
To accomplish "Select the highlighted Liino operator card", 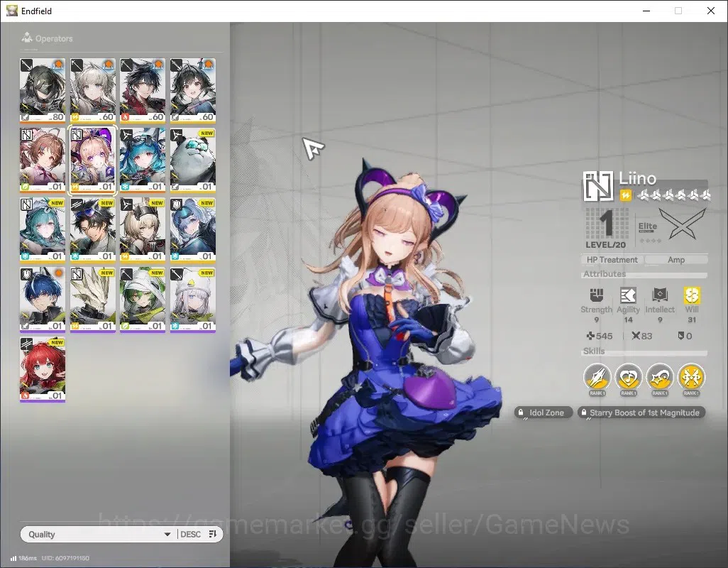I will [x=92, y=160].
